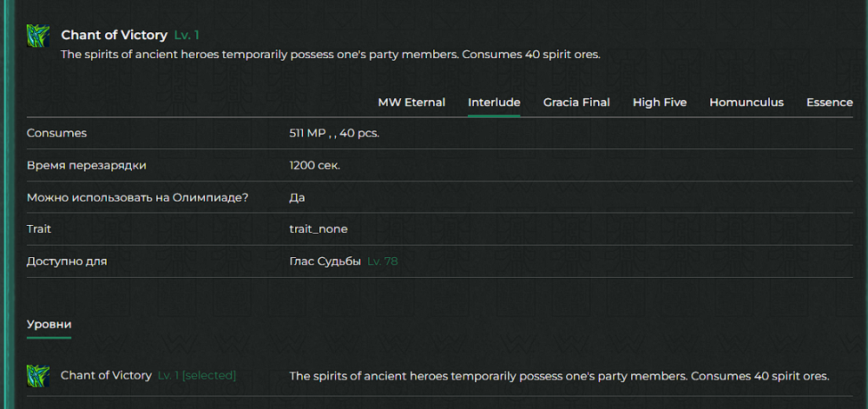Click the Chant of Victory skill icon in header
This screenshot has height=409, width=868.
tap(37, 36)
